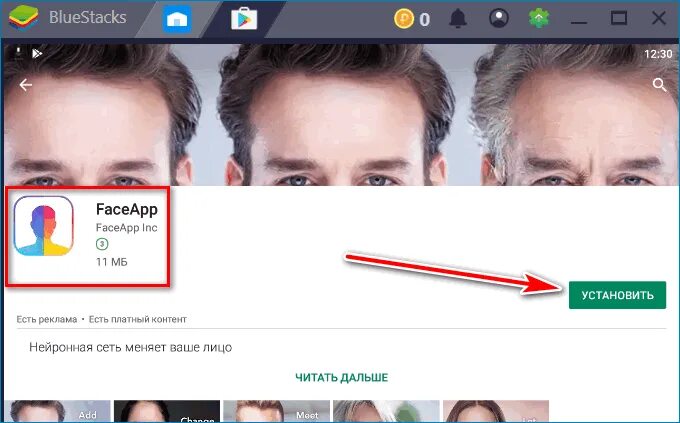Click the FaceApp faces header banner

coord(340,115)
